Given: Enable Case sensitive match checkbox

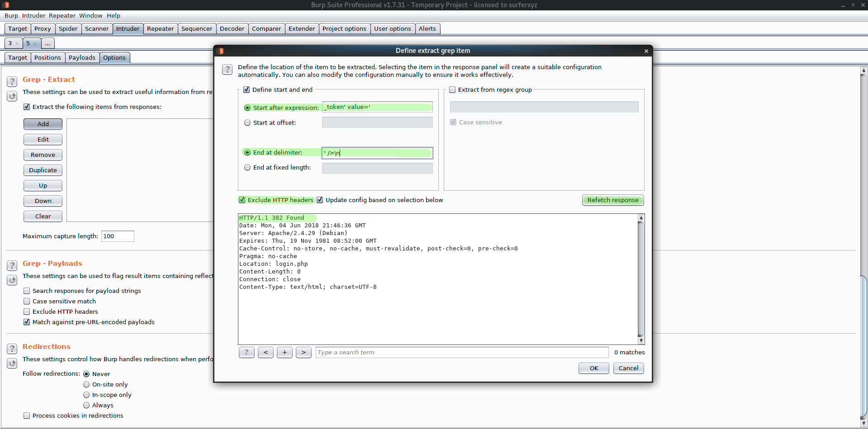Looking at the screenshot, I should point(27,301).
